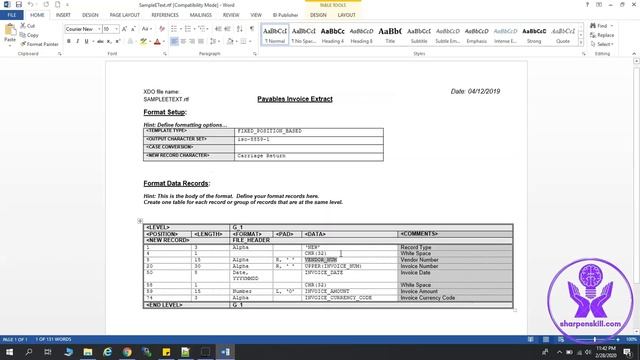Click the vertical scrollbar up arrow

(x=636, y=61)
